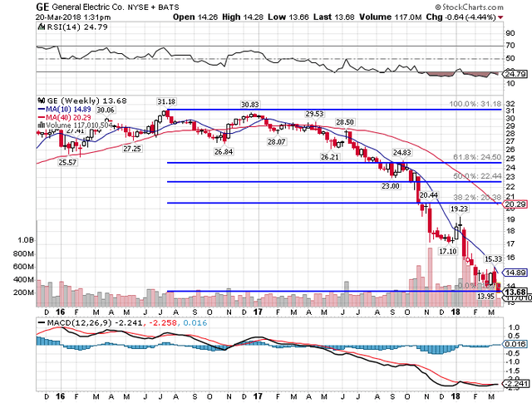This screenshot has width=532, height=403.
Task: Click the black line icon beside MACD(12,26,9)
Action: [42, 322]
